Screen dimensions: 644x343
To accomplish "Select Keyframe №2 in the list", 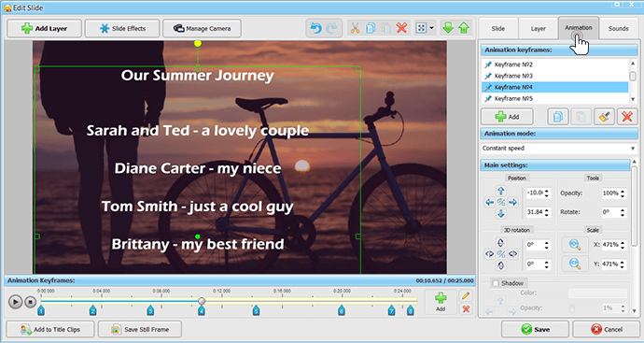I will coord(555,64).
